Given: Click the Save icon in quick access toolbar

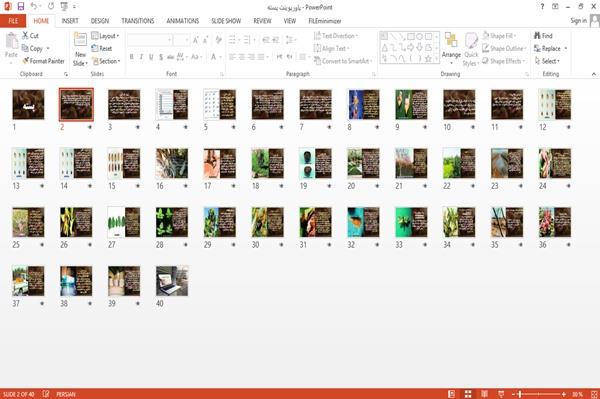Looking at the screenshot, I should point(21,7).
